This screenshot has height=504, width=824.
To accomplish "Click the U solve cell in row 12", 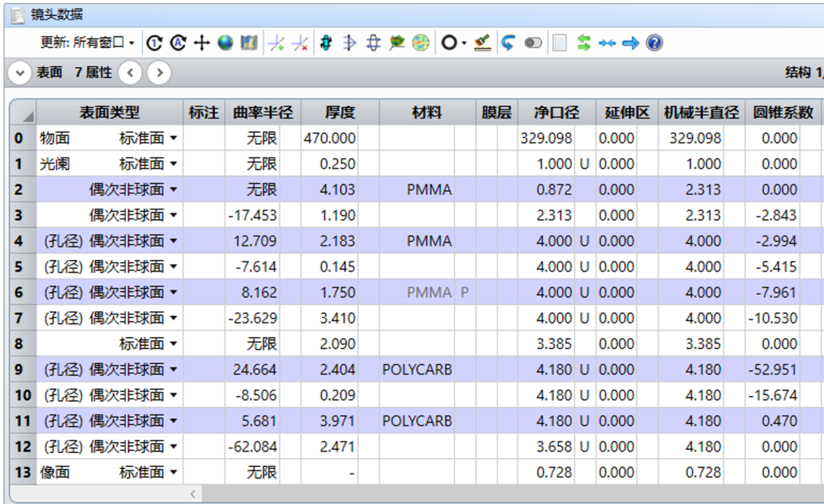I will tap(584, 447).
